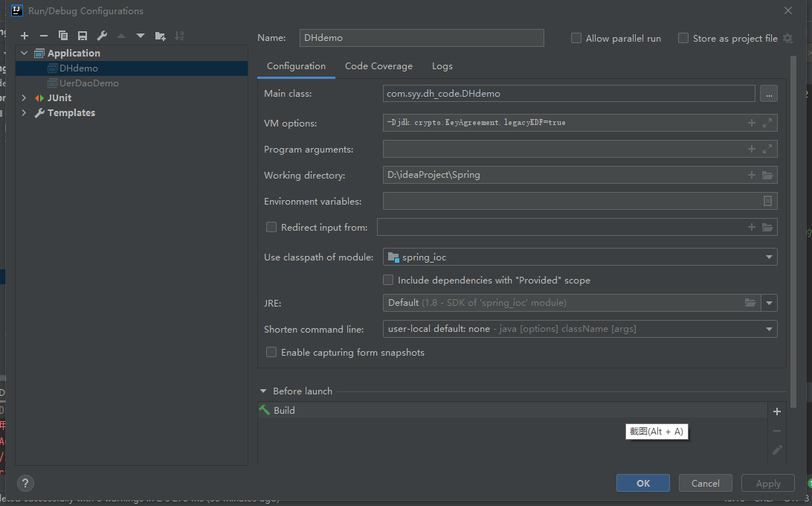Click the Name input field
Screen dimensions: 812x506
(x=422, y=38)
